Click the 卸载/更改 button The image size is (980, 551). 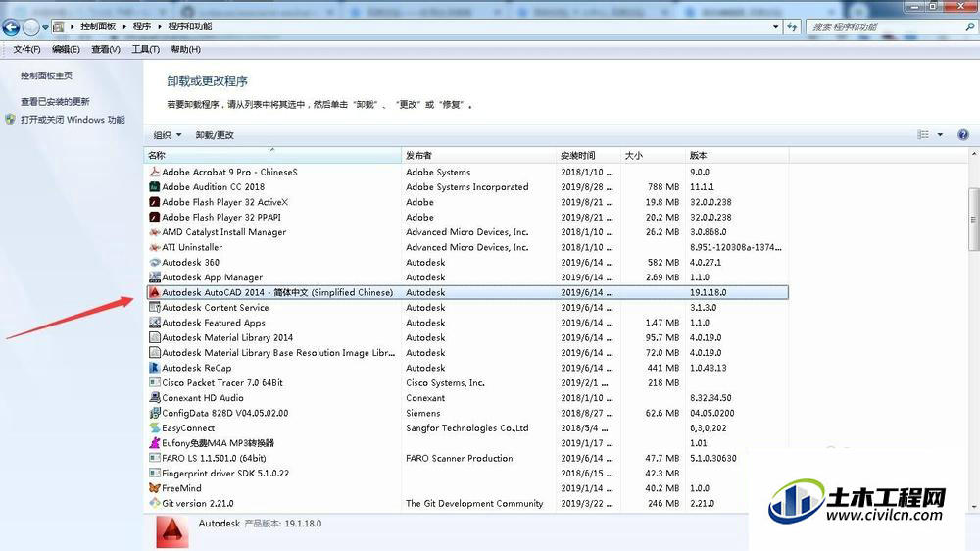point(215,135)
